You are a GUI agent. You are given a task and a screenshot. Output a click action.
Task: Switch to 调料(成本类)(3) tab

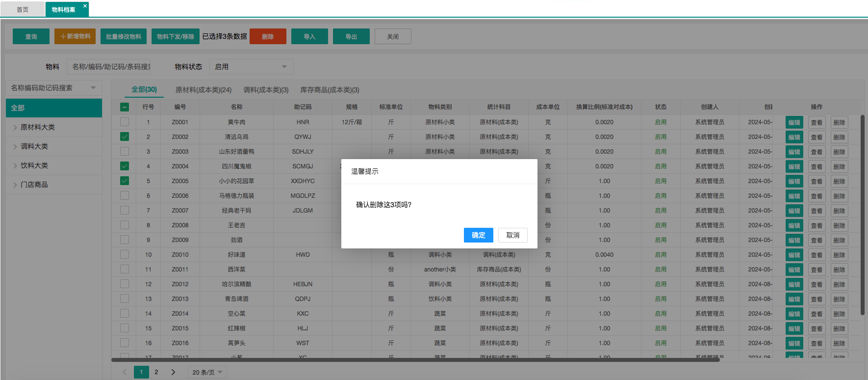[266, 90]
